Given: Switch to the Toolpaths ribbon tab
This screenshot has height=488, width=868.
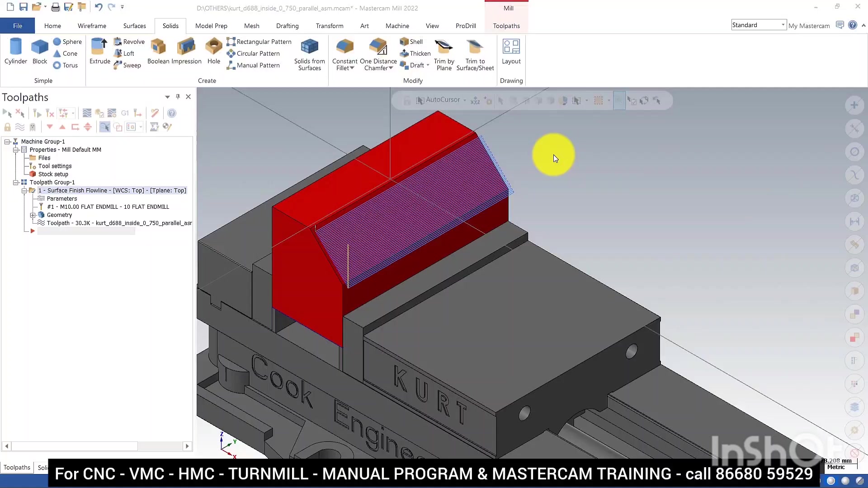Looking at the screenshot, I should [x=506, y=26].
